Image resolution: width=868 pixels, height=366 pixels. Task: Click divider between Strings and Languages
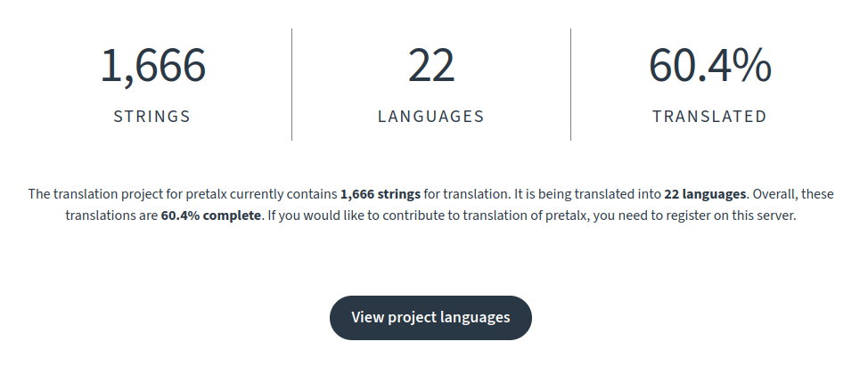pyautogui.click(x=291, y=85)
